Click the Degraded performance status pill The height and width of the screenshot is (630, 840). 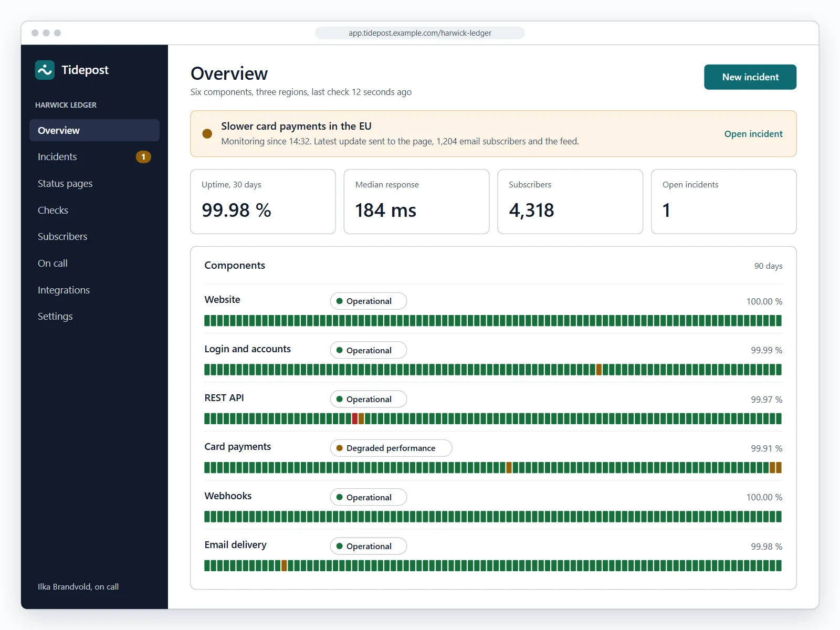click(391, 448)
